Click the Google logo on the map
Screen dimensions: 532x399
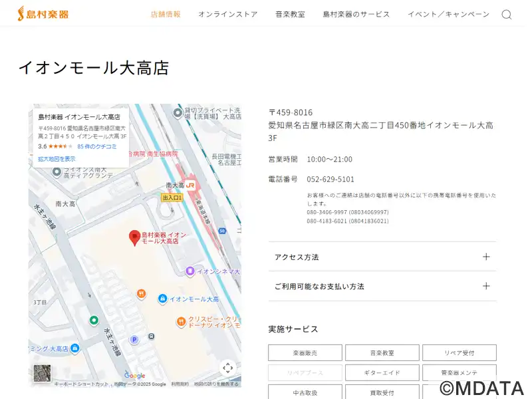pyautogui.click(x=135, y=375)
